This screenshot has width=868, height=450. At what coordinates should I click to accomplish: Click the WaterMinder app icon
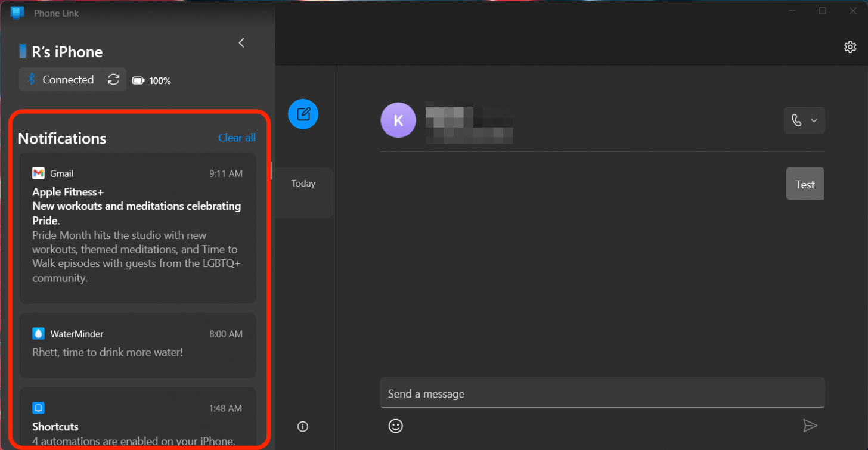(x=38, y=334)
